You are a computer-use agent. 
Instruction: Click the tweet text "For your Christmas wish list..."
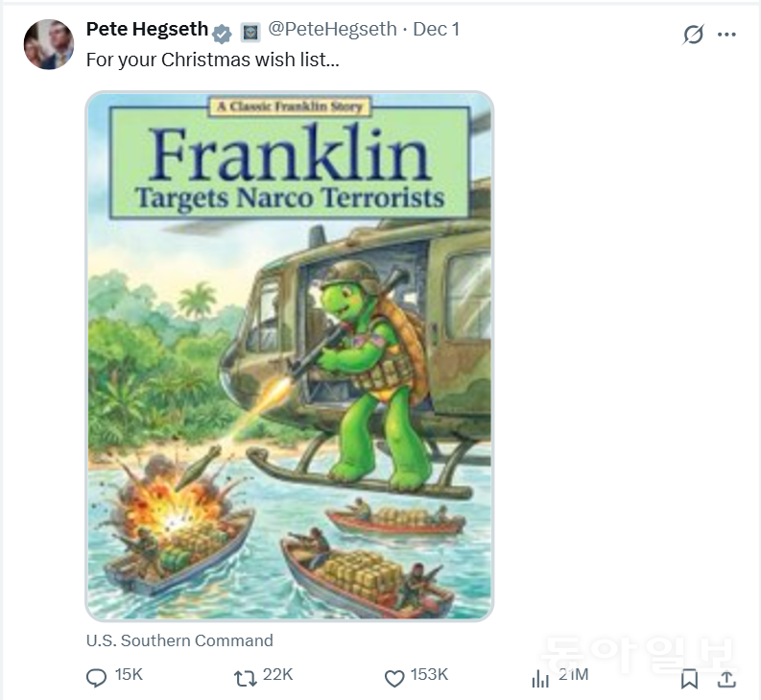213,59
